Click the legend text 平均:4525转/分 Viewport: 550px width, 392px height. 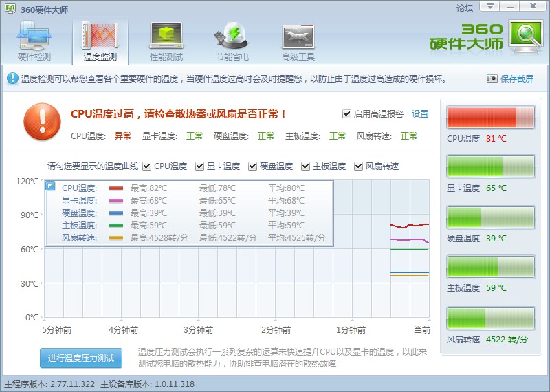click(x=297, y=238)
